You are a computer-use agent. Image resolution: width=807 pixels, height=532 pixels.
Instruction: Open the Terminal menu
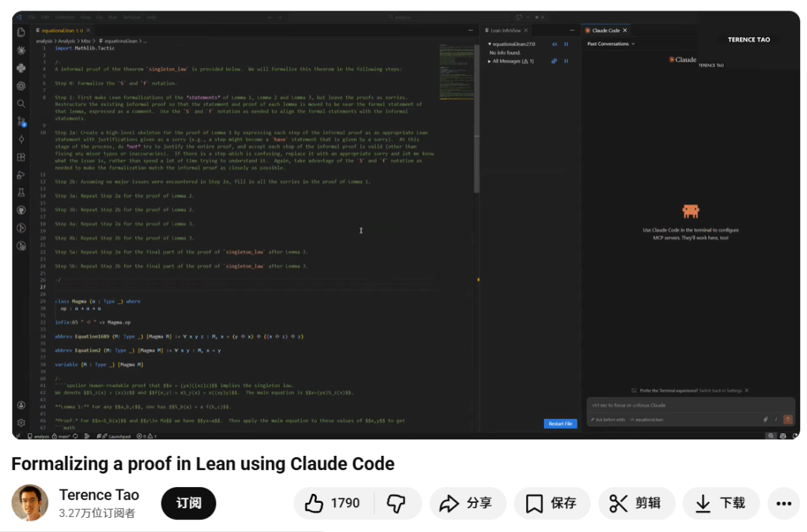132,17
